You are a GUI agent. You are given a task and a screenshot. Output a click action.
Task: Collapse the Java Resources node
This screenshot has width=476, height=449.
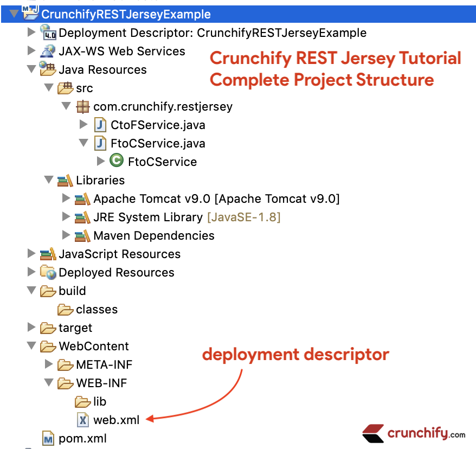[31, 69]
